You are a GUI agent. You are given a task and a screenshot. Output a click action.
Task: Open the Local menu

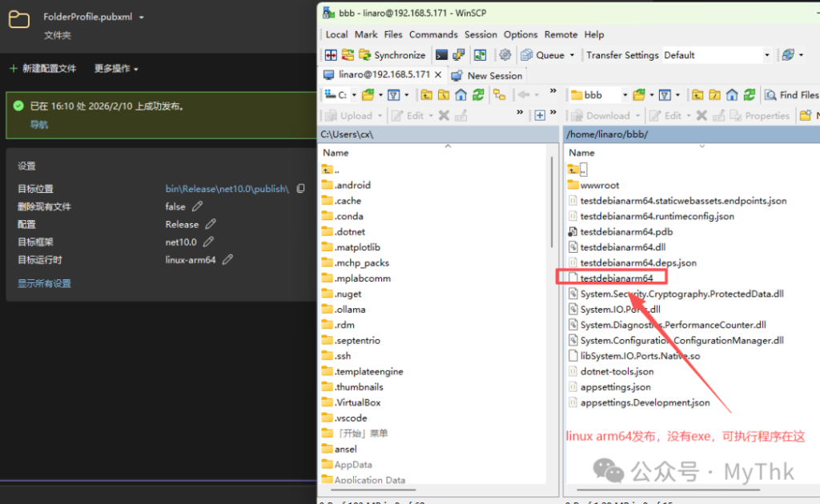tap(336, 34)
